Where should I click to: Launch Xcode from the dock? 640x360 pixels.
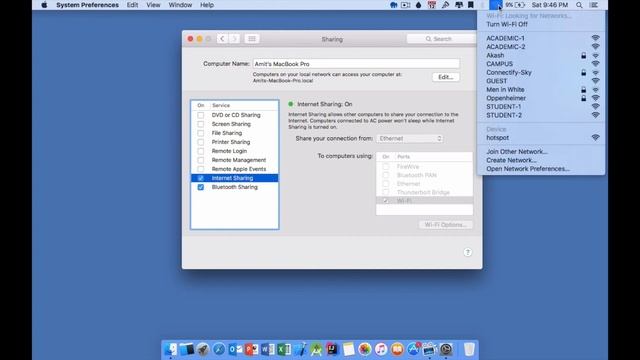tap(300, 349)
